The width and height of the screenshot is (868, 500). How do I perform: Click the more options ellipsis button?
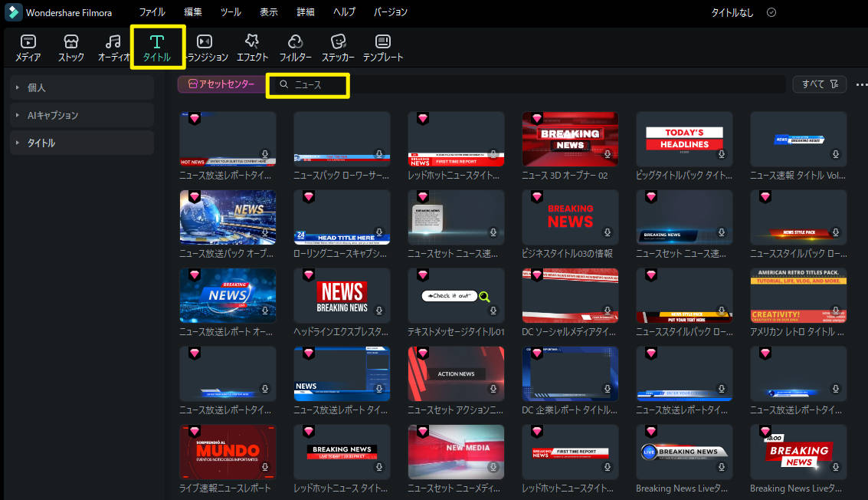click(862, 84)
